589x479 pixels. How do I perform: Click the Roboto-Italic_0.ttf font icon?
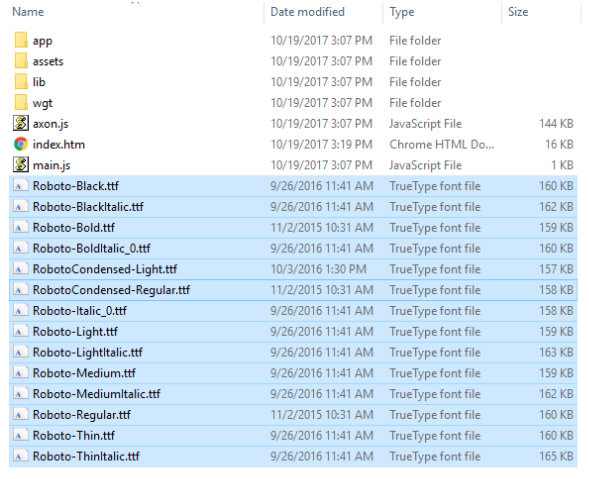click(x=21, y=311)
